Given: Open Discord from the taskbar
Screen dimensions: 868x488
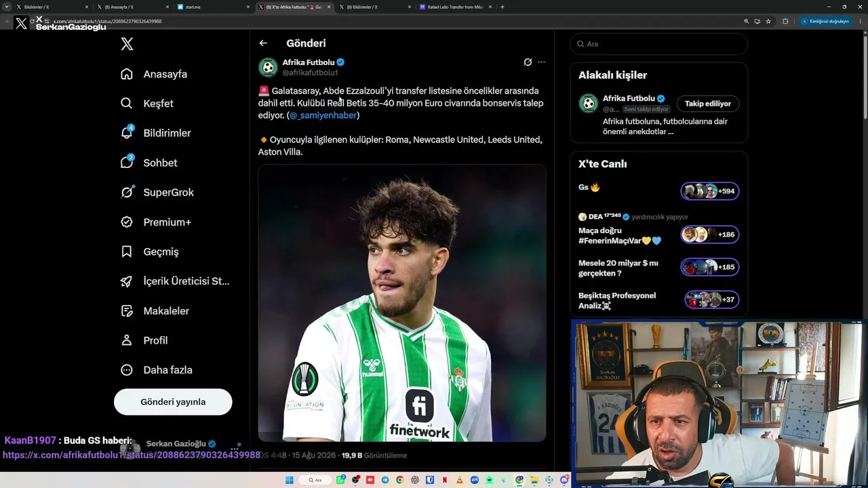Looking at the screenshot, I should point(564,480).
